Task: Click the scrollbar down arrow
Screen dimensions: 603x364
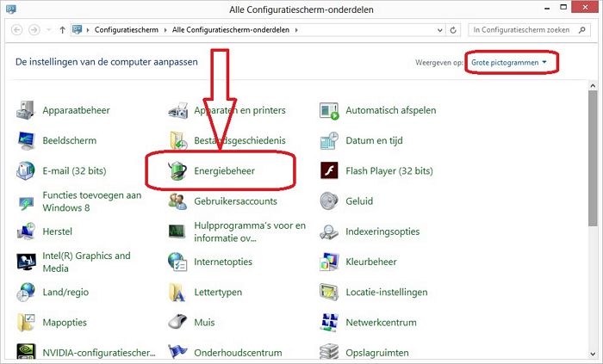Action: tap(593, 354)
